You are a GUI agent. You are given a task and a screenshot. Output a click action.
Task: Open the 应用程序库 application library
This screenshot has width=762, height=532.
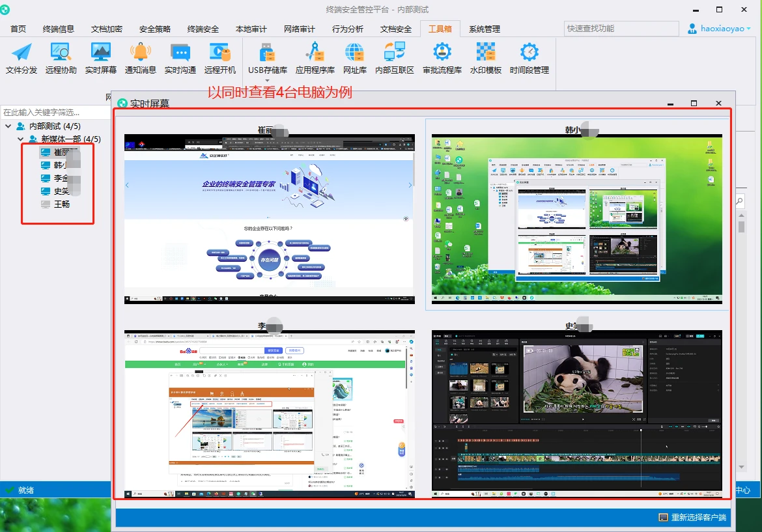coord(315,59)
